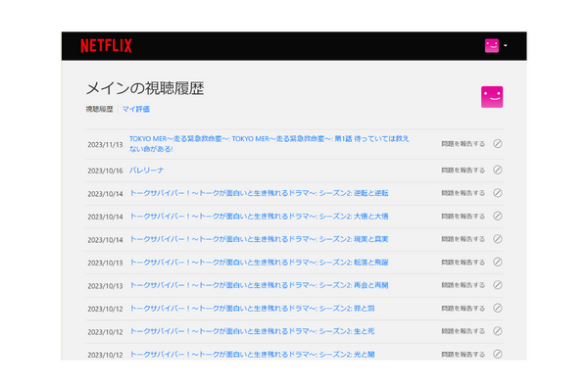This screenshot has height=392, width=588.
Task: Click hide icon for 罪と罰 episode
Action: (x=497, y=308)
